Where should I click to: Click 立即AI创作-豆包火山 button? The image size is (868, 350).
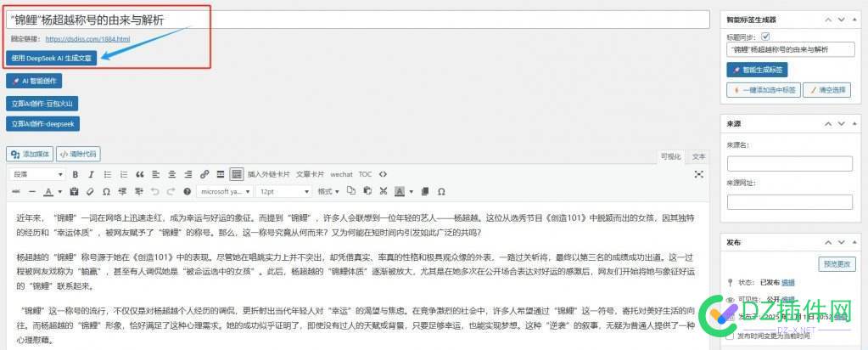(42, 104)
